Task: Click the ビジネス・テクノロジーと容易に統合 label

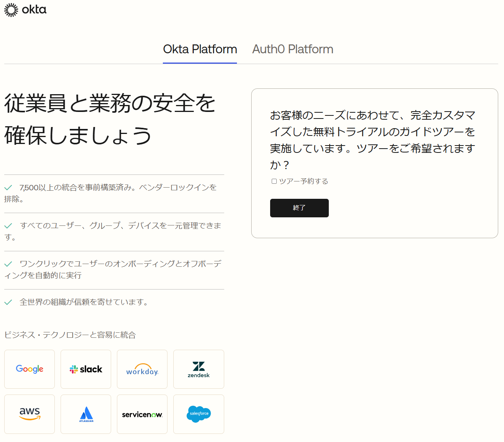Action: coord(70,335)
